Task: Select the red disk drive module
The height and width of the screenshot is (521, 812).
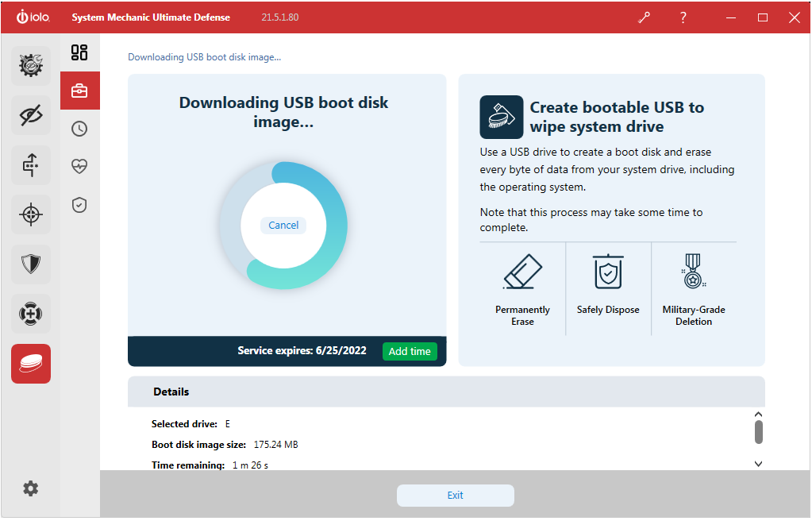Action: (x=31, y=364)
